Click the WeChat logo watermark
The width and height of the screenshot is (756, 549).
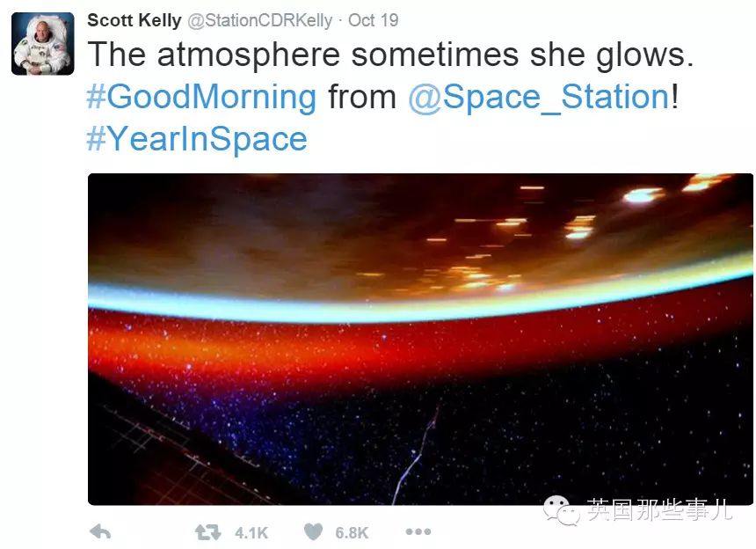[x=561, y=510]
